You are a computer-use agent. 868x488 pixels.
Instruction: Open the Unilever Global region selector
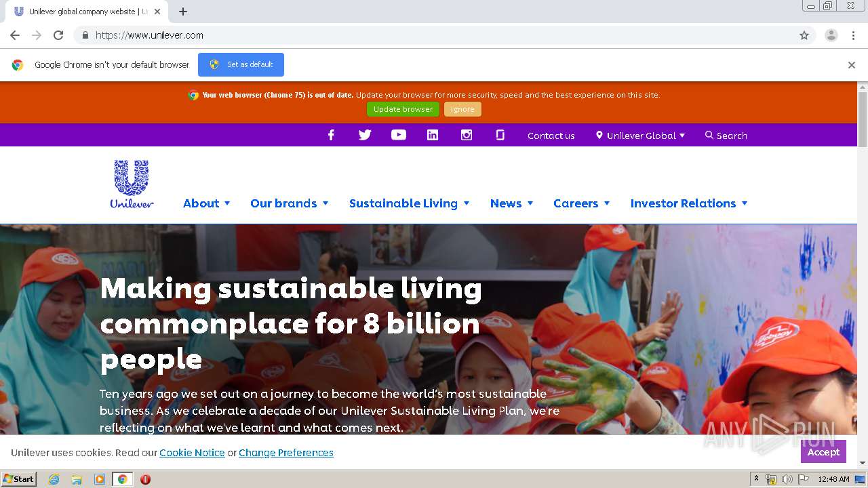tap(640, 136)
